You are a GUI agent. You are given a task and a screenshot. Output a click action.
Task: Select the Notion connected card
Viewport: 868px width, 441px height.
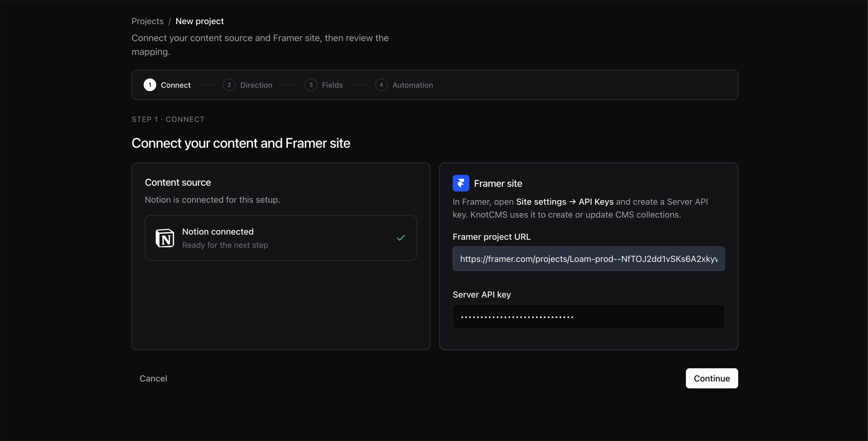tap(281, 238)
